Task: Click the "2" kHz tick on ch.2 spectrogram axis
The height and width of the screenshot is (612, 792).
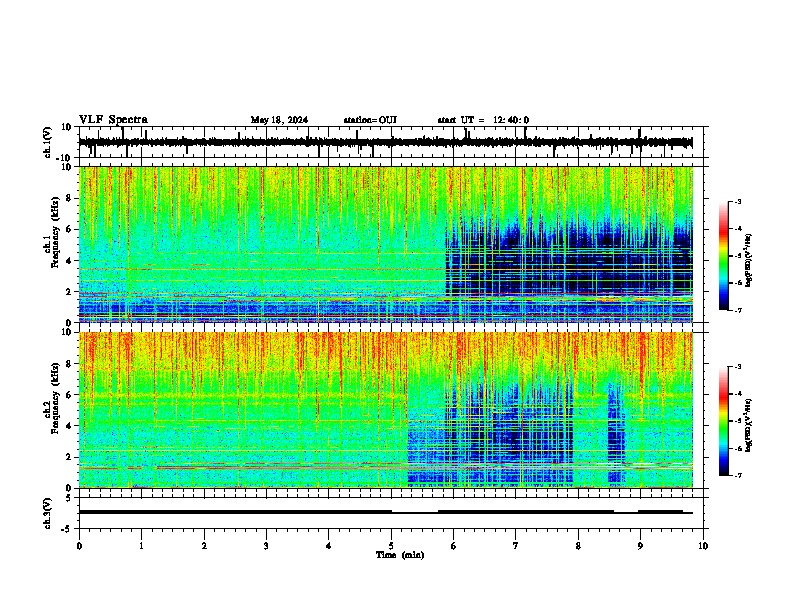Action: [69, 457]
